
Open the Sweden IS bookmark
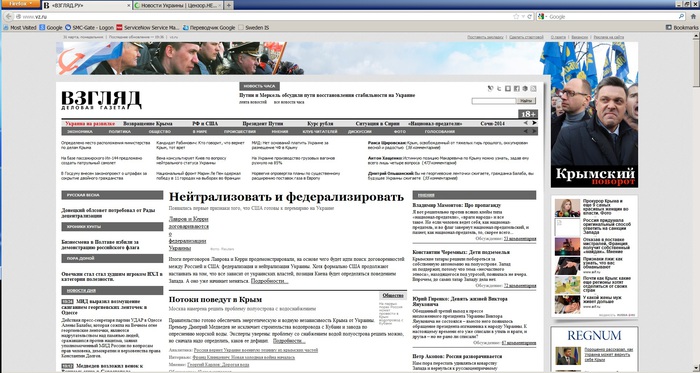pos(254,28)
